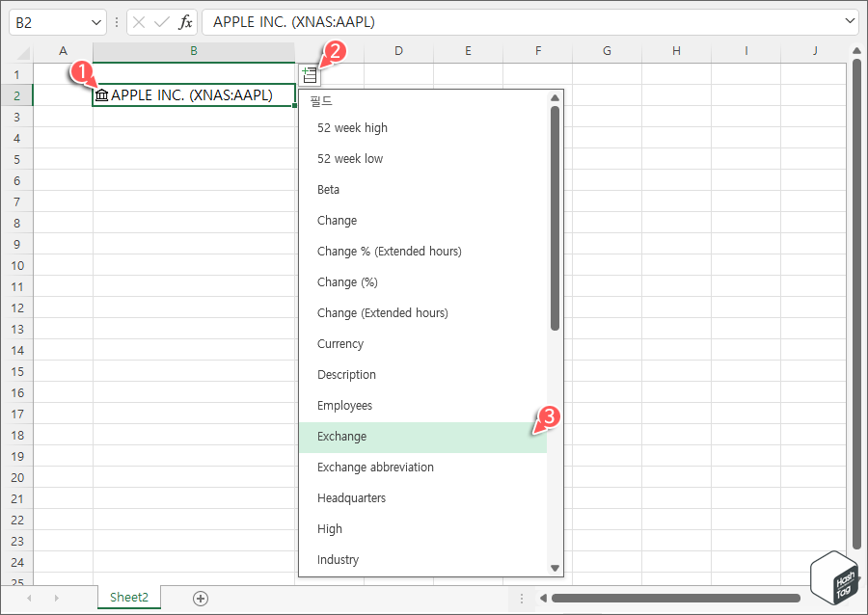Viewport: 868px width, 615px height.
Task: Click the Select All corner triangle
Action: [23, 53]
